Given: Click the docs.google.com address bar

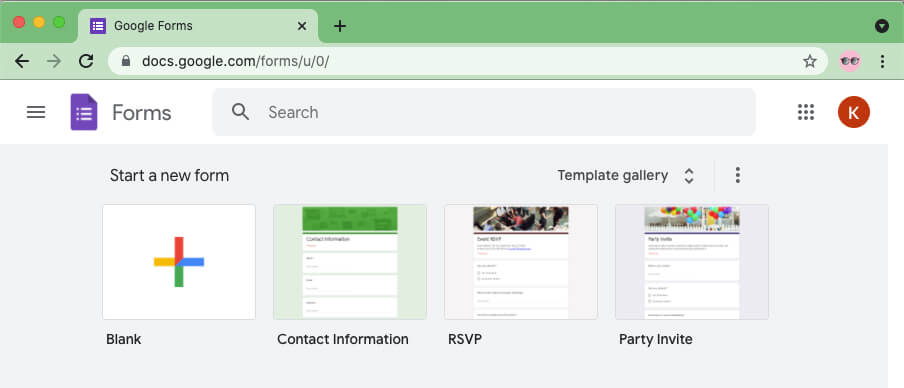Looking at the screenshot, I should click(468, 61).
